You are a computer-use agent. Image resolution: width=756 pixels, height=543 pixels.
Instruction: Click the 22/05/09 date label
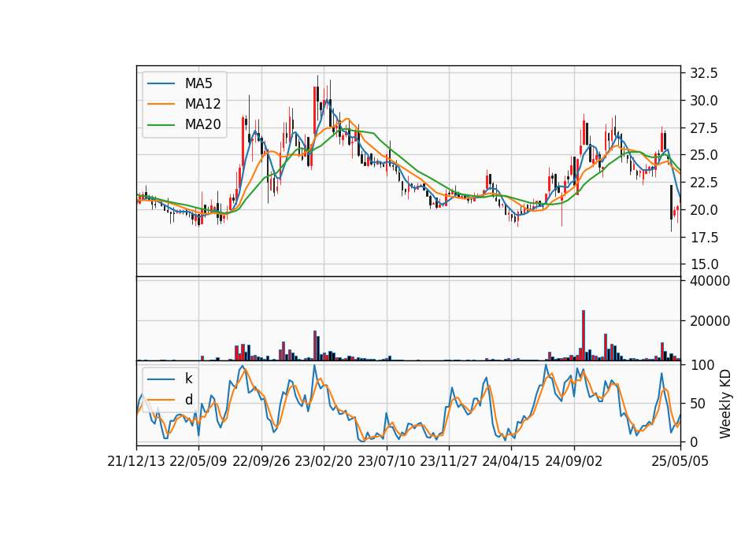198,461
